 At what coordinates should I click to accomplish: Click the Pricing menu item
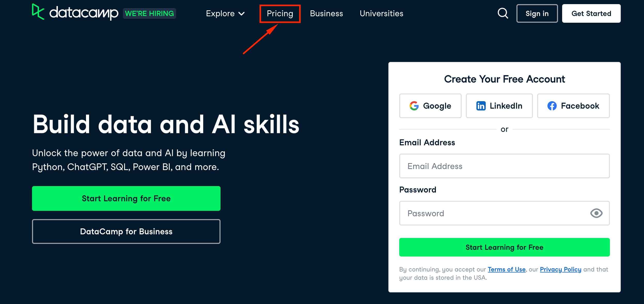pyautogui.click(x=280, y=13)
